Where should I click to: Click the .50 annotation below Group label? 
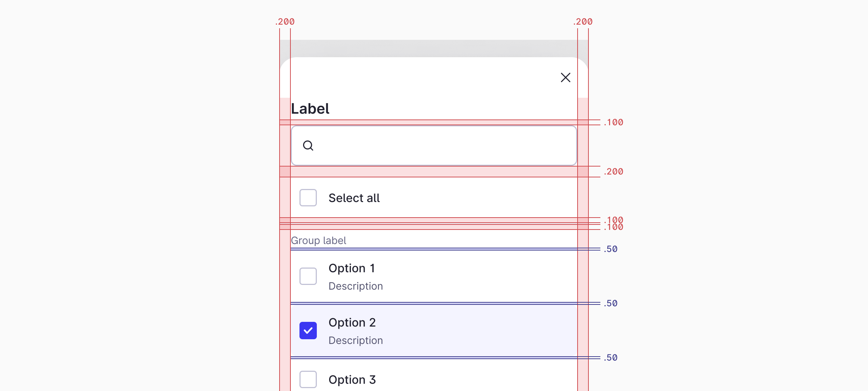(610, 249)
